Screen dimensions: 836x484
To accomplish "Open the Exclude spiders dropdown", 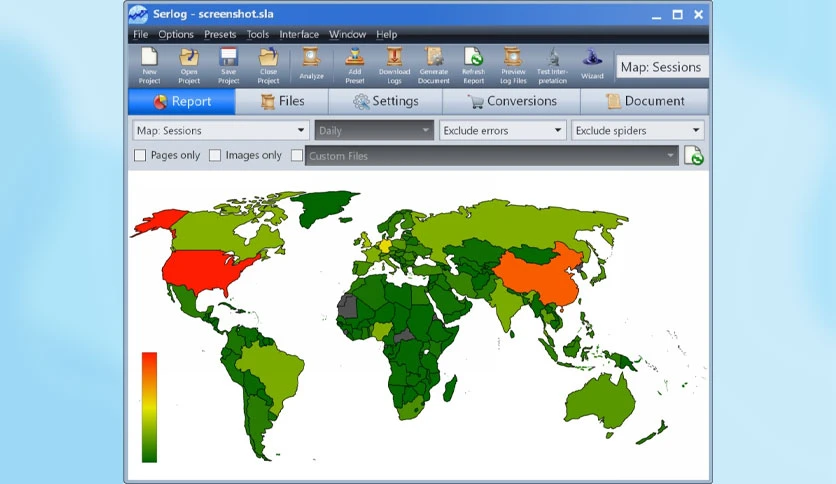I will click(x=637, y=131).
